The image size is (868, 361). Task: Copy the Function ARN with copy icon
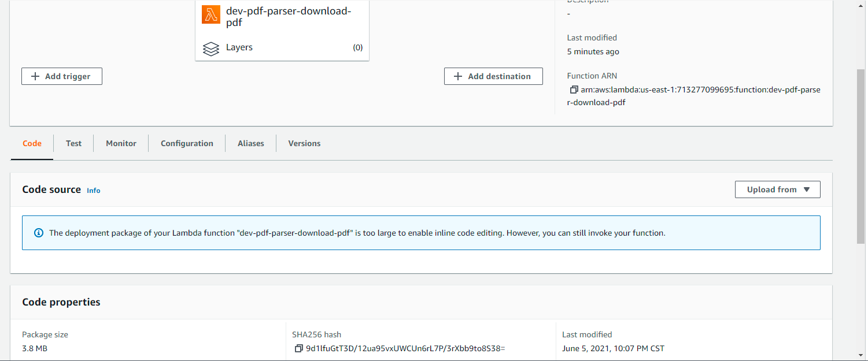(x=574, y=90)
